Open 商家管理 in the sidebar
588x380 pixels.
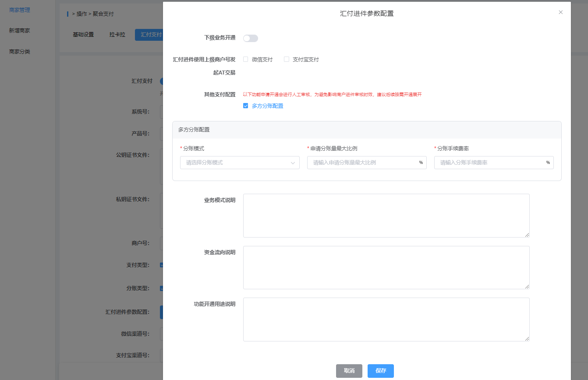(x=20, y=10)
